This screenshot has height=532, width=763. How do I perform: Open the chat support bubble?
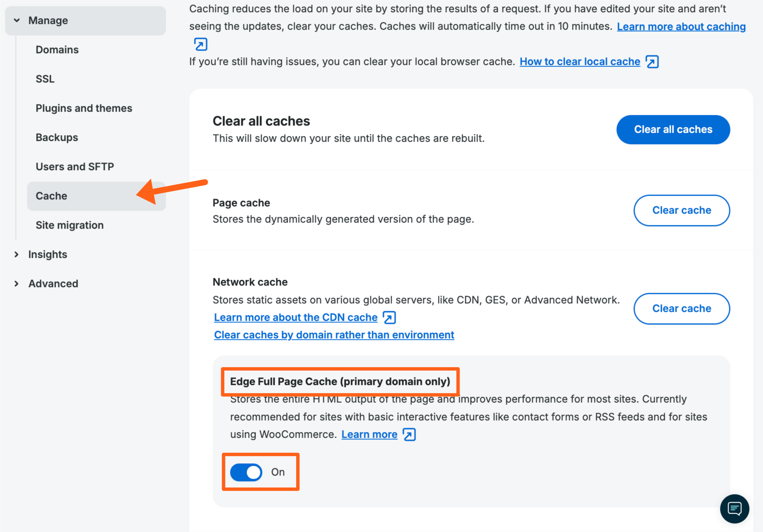tap(734, 508)
